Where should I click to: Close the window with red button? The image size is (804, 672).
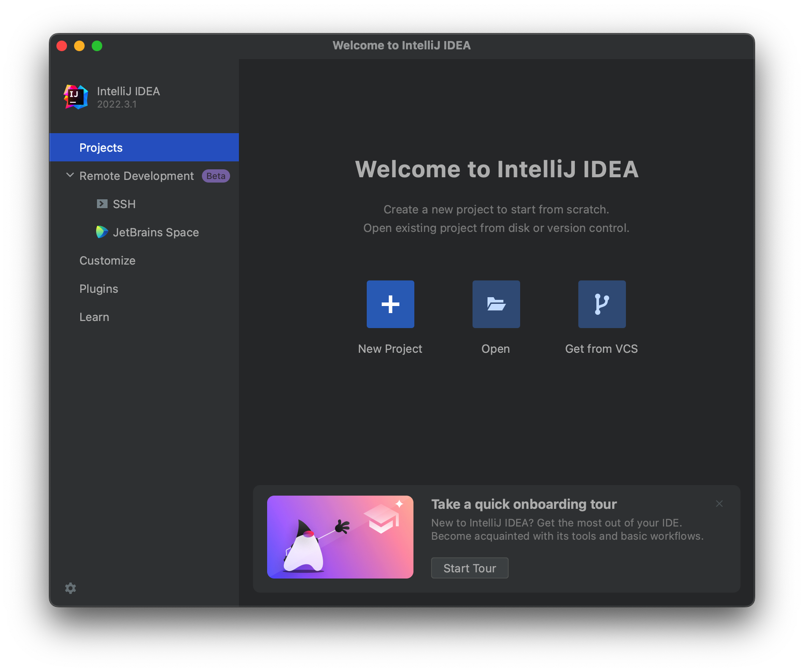tap(62, 46)
